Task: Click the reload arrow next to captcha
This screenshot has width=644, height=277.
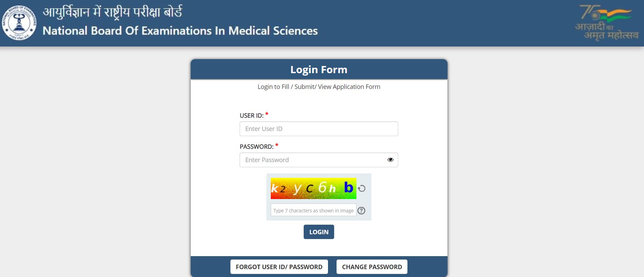Action: 362,188
